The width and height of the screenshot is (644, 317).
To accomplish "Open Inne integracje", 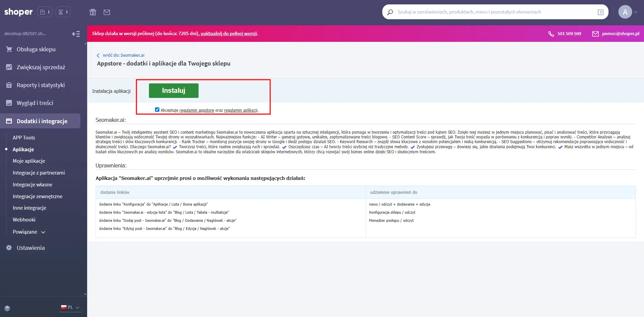I will [29, 208].
